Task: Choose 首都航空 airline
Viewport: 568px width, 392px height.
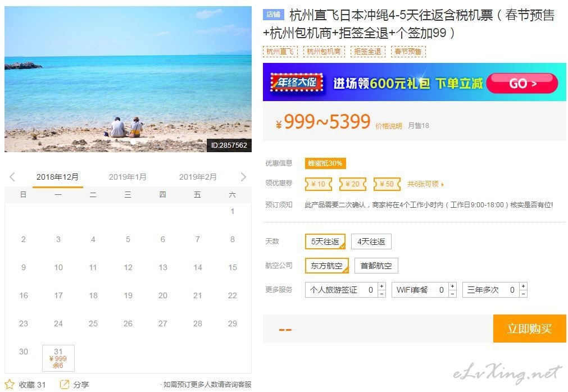Action: click(376, 266)
